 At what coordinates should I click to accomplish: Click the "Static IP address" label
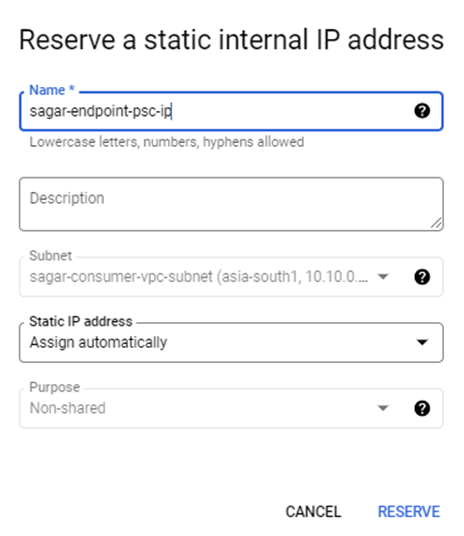tap(81, 321)
